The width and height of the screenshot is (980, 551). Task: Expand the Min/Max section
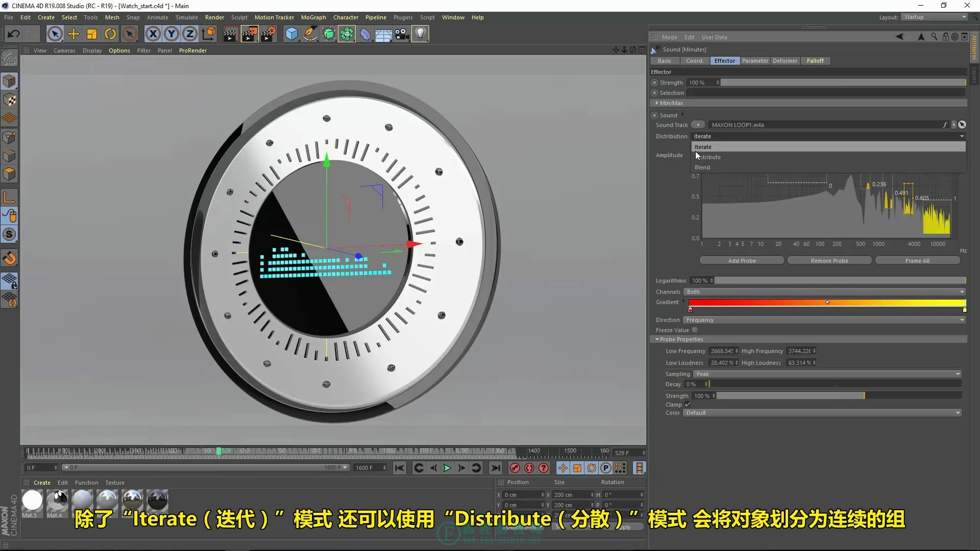pos(657,103)
